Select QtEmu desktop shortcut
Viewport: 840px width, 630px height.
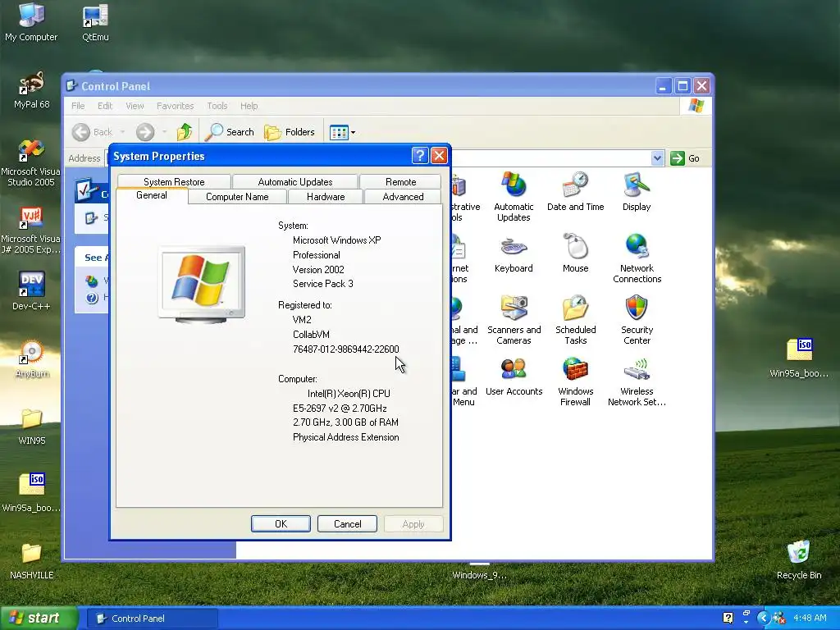click(95, 22)
